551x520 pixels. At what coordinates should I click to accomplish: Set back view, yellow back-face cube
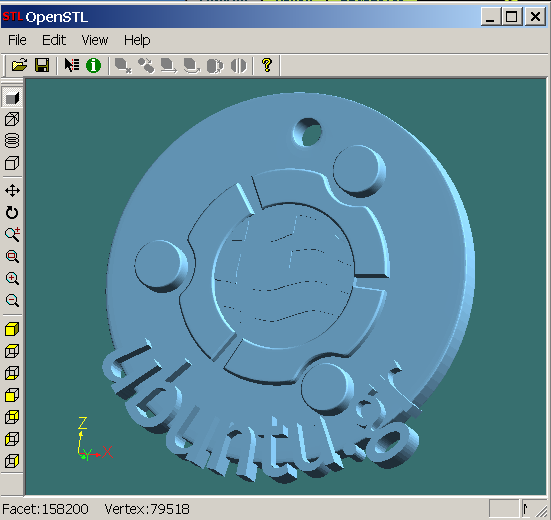coord(12,417)
